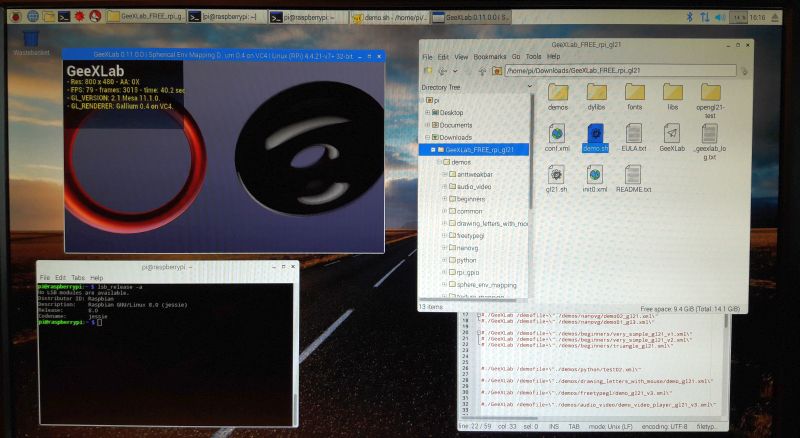800x438 pixels.
Task: Select the conf.xml file
Action: (557, 138)
